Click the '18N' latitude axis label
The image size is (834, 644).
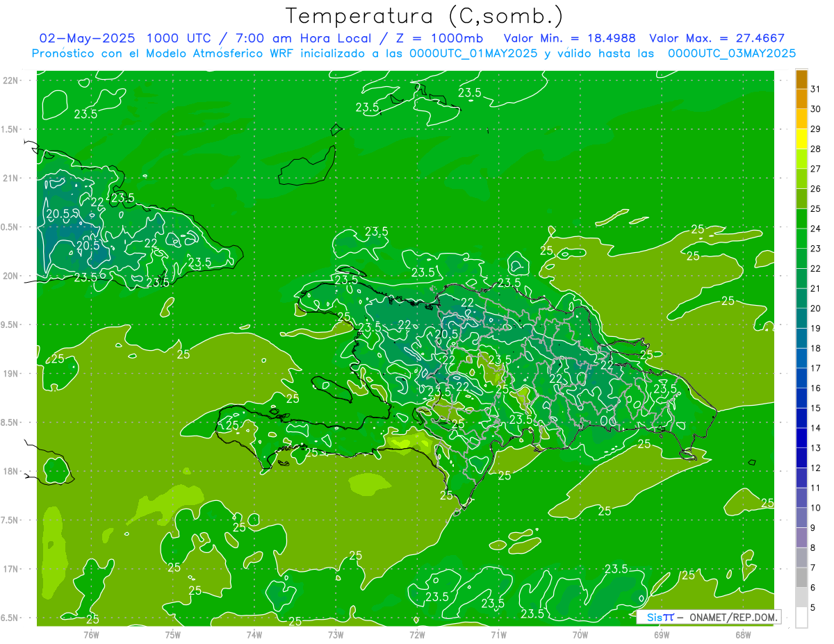(x=10, y=471)
